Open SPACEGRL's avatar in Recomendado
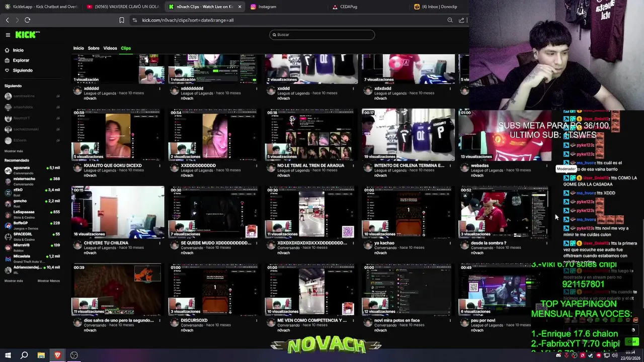Viewport: 644px width, 362px height. 8,236
